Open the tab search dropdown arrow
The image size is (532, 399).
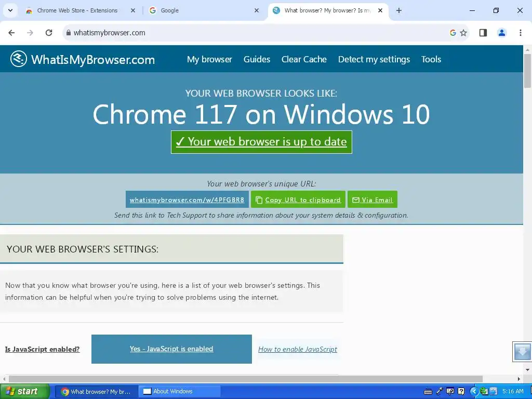point(10,10)
